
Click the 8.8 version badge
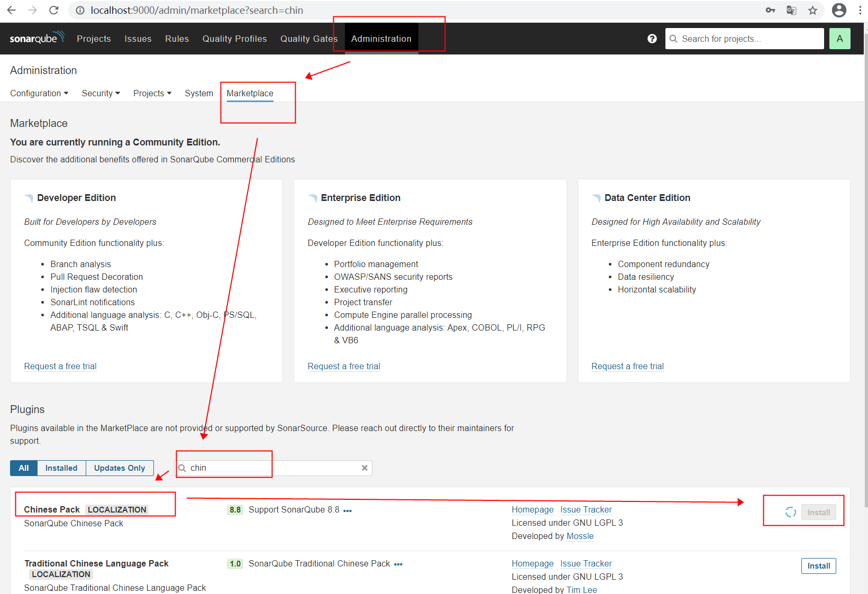click(x=235, y=510)
